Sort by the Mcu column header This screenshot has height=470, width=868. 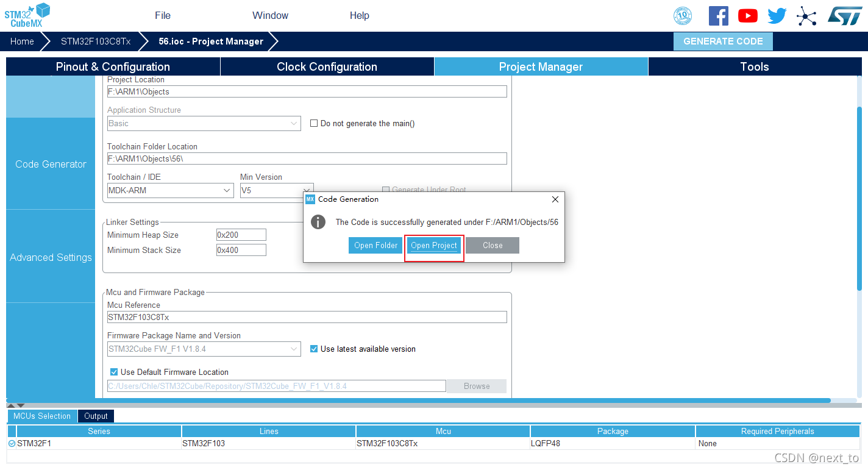point(443,431)
